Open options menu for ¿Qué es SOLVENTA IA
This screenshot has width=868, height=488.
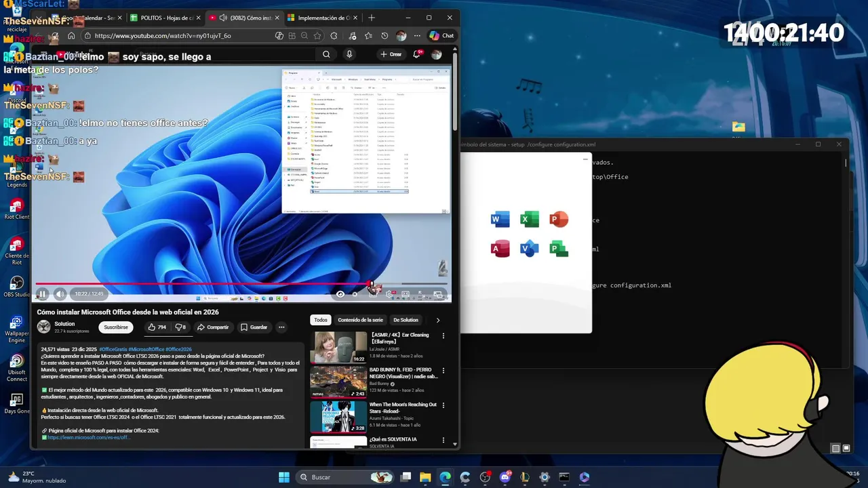tap(443, 440)
